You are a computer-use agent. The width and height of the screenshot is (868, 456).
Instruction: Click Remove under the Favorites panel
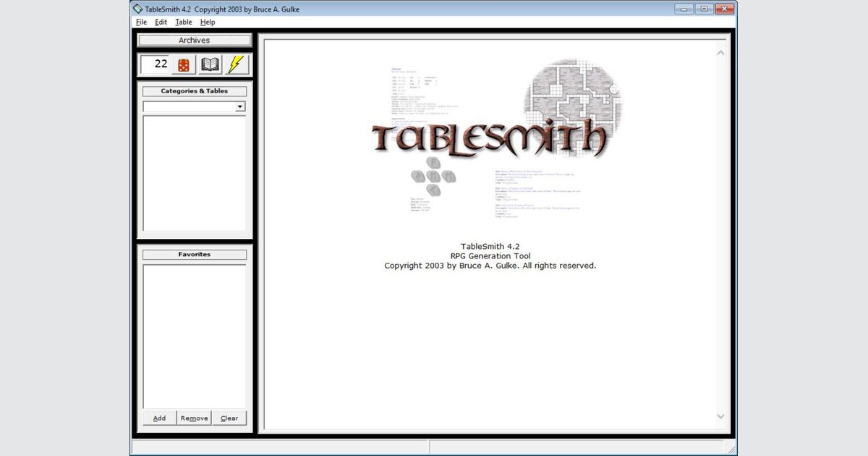coord(193,418)
